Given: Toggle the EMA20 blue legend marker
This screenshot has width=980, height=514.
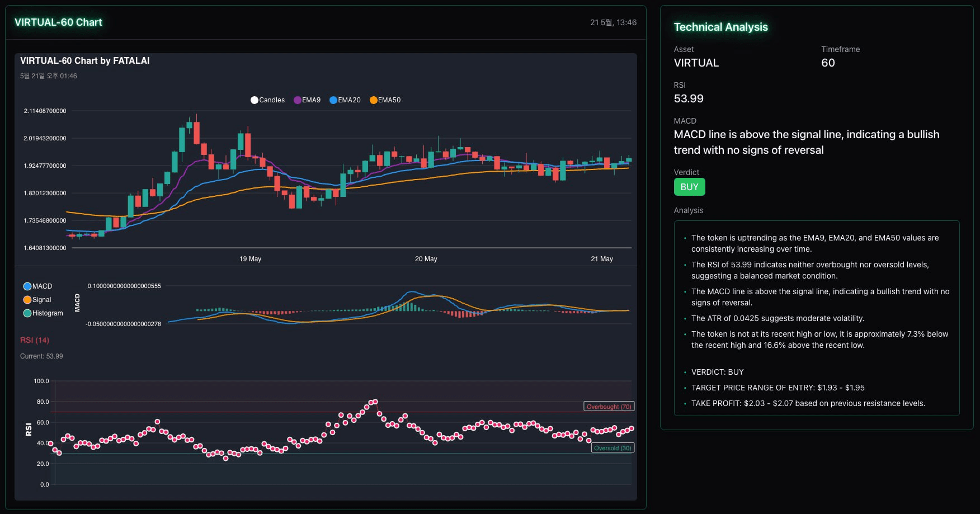Looking at the screenshot, I should click(333, 100).
